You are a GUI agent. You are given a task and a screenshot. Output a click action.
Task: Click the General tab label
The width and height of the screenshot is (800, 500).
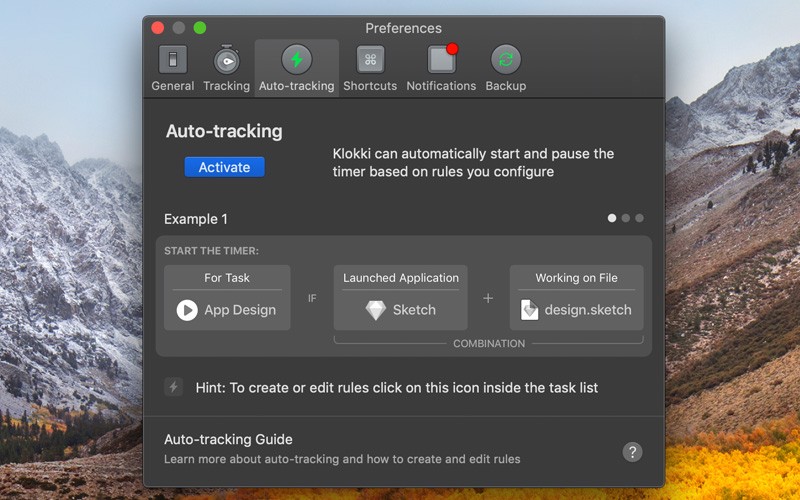coord(172,86)
